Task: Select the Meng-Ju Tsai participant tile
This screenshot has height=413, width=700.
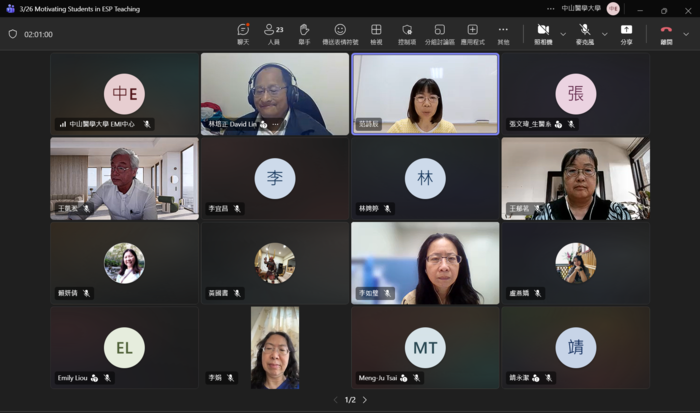Action: 425,347
